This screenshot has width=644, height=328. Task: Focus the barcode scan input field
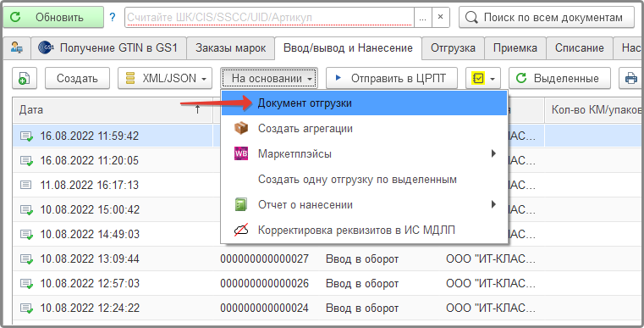[269, 17]
